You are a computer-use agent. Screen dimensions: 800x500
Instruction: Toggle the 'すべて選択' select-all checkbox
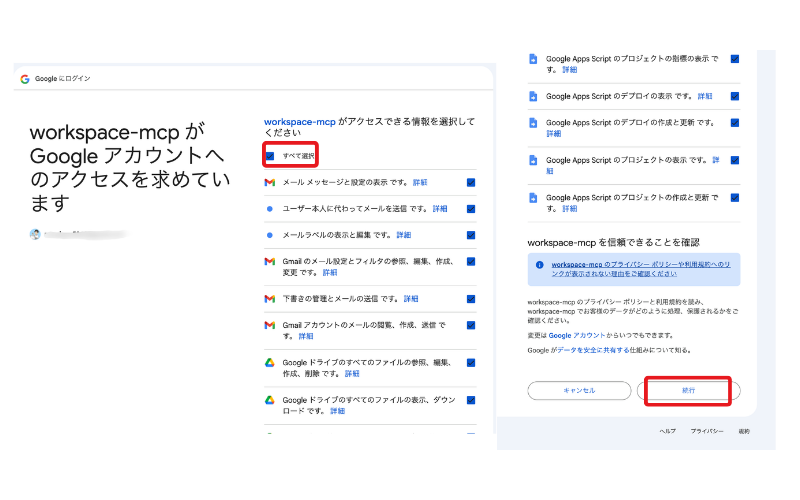point(270,156)
